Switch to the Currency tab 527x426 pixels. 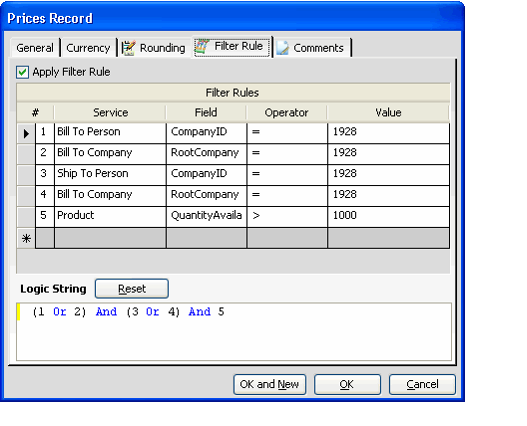pos(88,48)
